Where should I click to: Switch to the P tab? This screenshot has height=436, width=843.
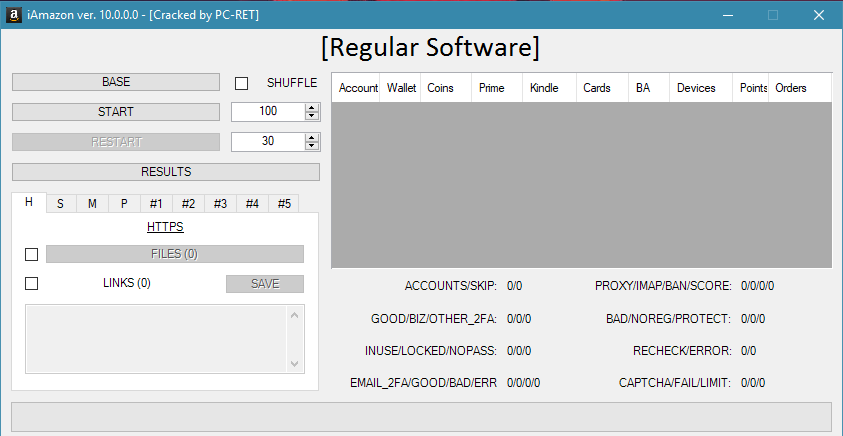pos(124,204)
